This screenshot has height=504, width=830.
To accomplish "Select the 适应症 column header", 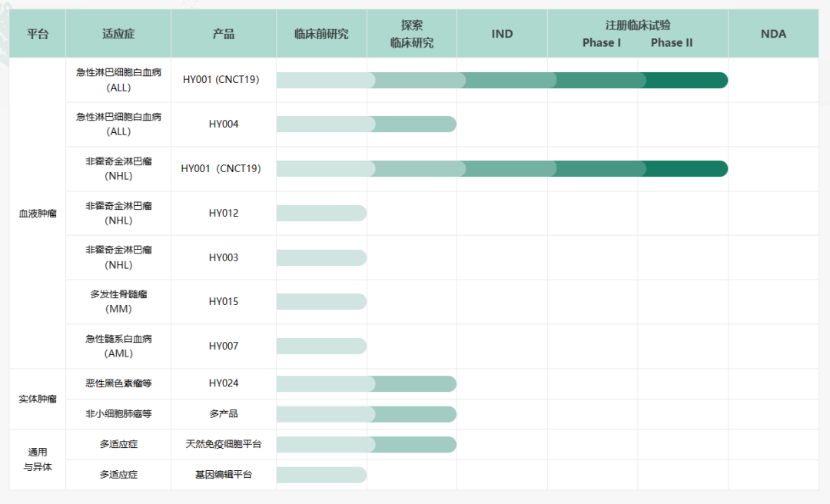I will [118, 34].
